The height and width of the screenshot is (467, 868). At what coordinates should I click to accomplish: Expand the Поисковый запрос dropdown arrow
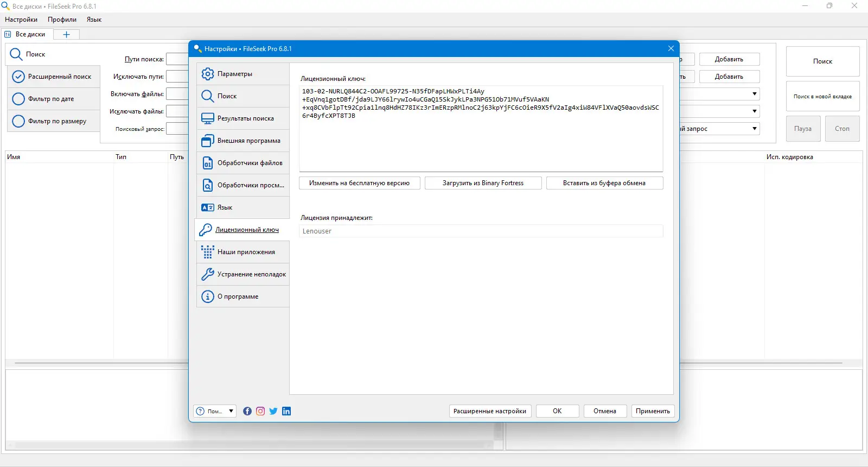(755, 129)
